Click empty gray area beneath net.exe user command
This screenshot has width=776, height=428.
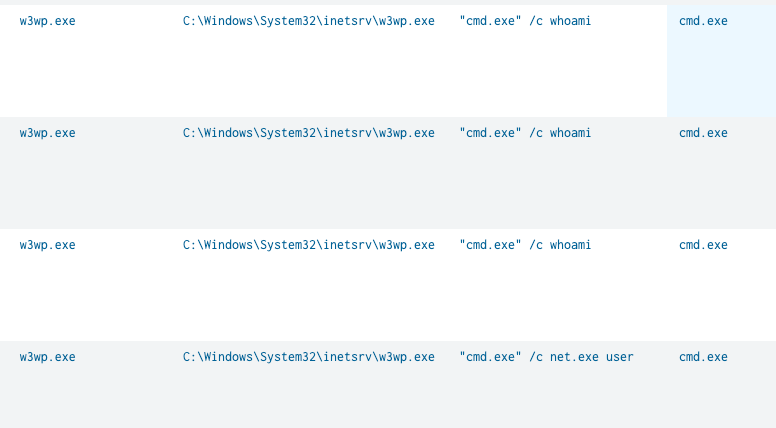coord(546,398)
